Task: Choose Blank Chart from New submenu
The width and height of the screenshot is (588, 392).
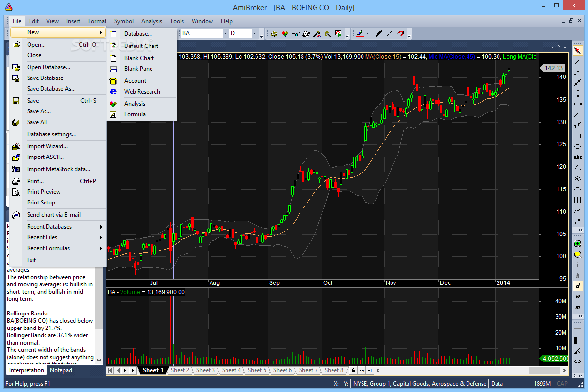Action: [142, 58]
